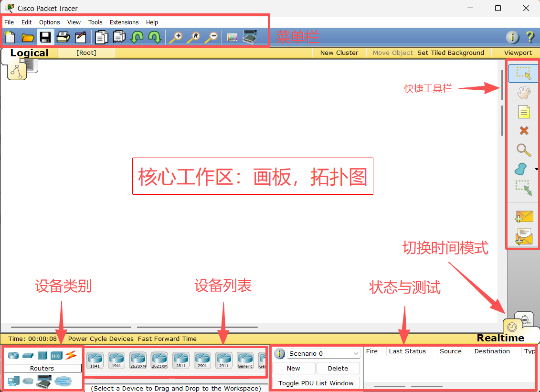Open the File menu
The image size is (540, 392).
pyautogui.click(x=9, y=22)
